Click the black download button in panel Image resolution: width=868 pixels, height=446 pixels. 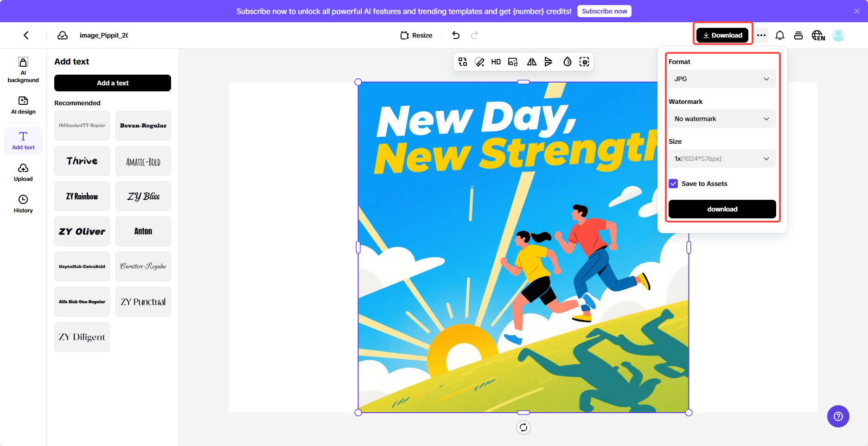pos(722,209)
